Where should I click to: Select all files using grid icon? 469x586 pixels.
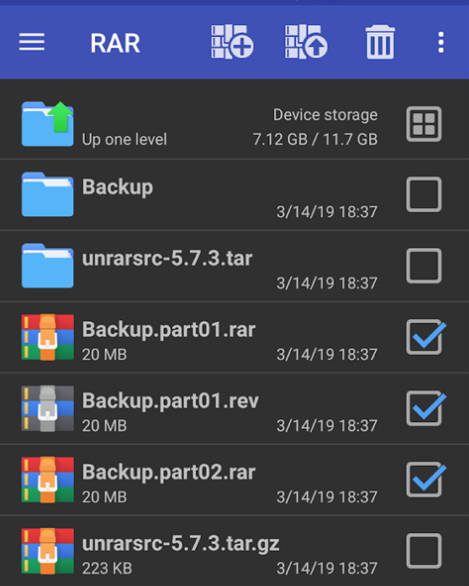coord(424,124)
